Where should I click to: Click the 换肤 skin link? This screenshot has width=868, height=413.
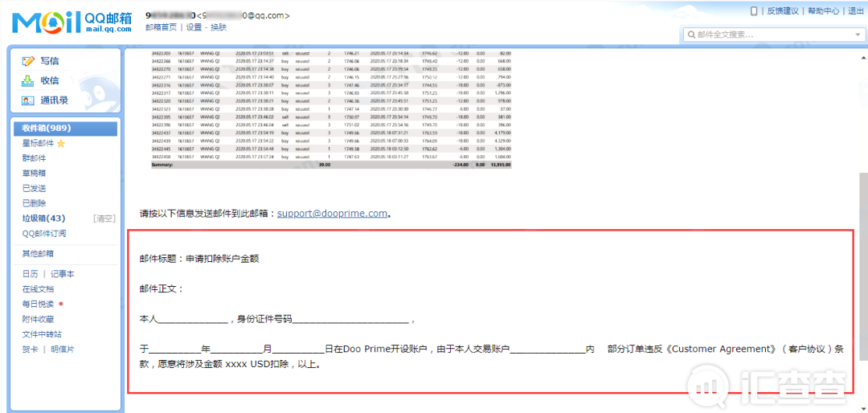[218, 27]
